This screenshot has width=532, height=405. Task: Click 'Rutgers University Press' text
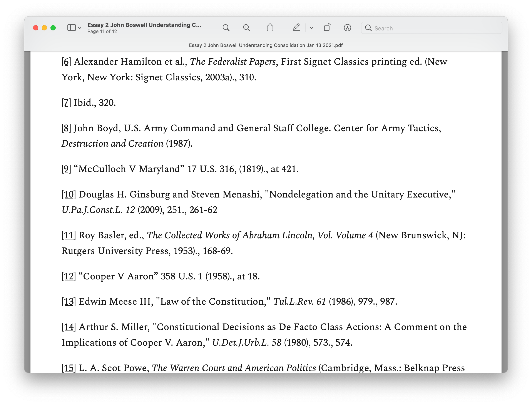coord(115,251)
